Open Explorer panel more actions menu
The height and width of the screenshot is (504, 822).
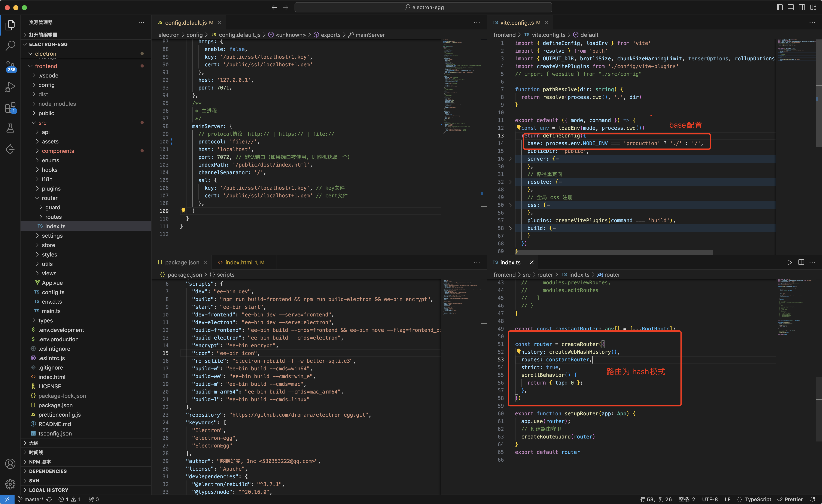[141, 22]
